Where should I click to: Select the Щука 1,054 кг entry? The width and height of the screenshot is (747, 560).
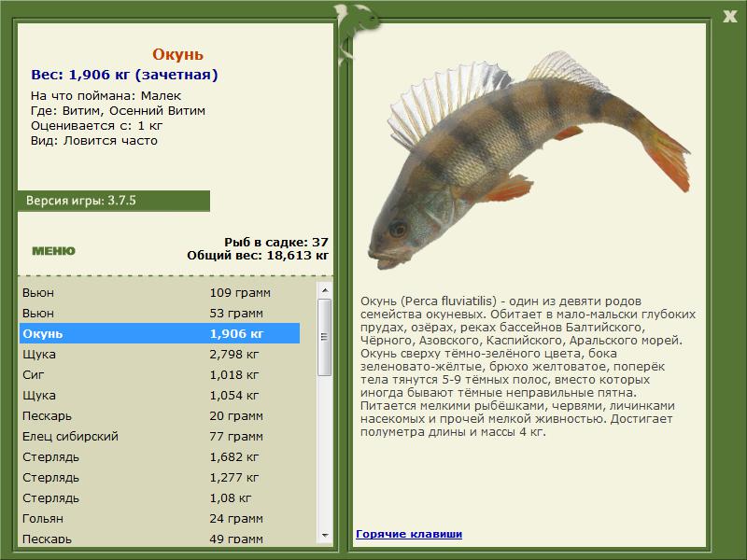pyautogui.click(x=160, y=395)
